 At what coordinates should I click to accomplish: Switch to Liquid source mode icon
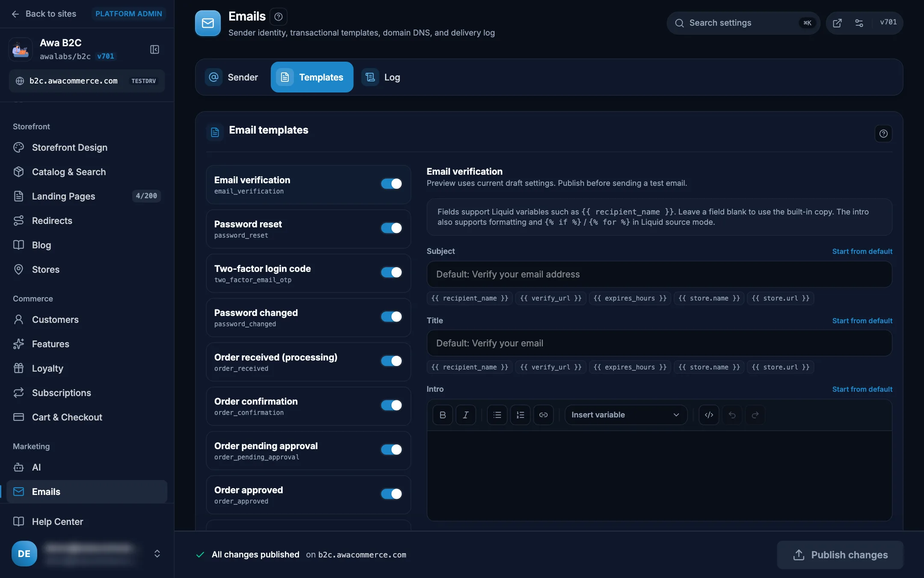click(709, 415)
